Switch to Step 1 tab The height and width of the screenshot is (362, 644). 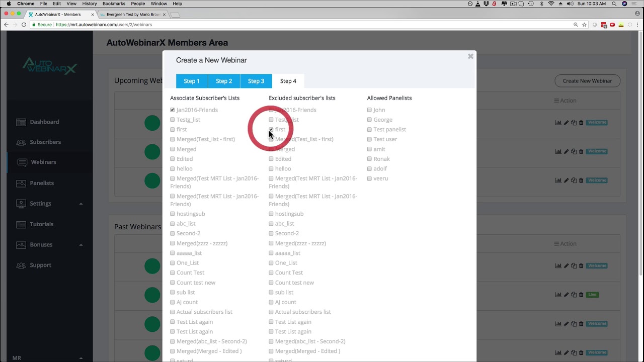coord(192,81)
